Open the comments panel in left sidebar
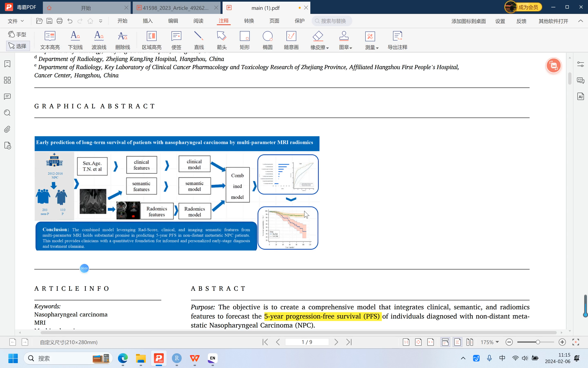588x368 pixels. click(x=7, y=97)
